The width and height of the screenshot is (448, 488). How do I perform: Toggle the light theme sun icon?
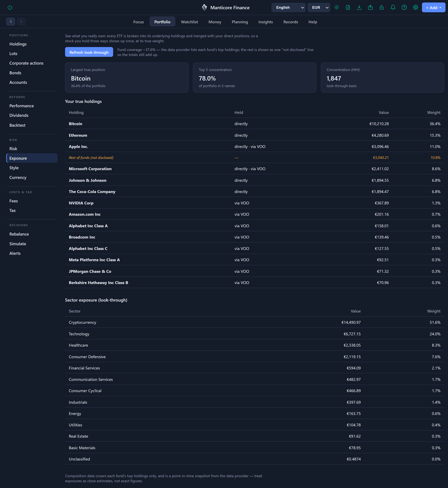(x=336, y=7)
